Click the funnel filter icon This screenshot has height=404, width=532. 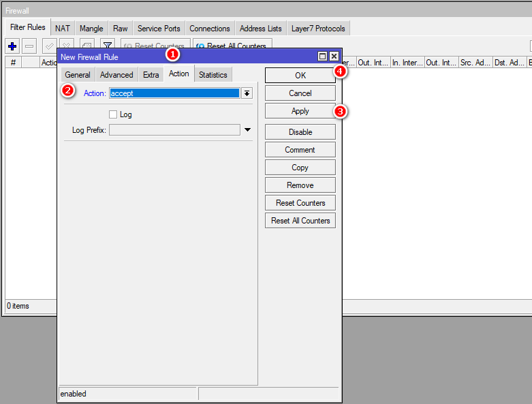point(107,46)
